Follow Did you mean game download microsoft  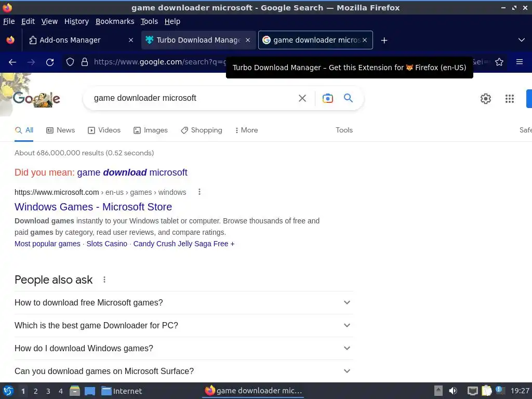pos(132,172)
